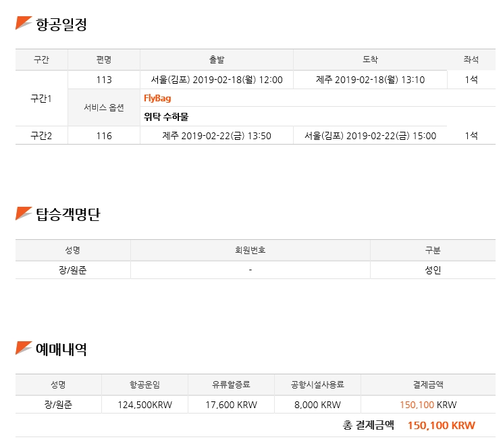Viewport: 503px width, 448px height.
Task: Select flight number 116 cell
Action: coord(104,136)
